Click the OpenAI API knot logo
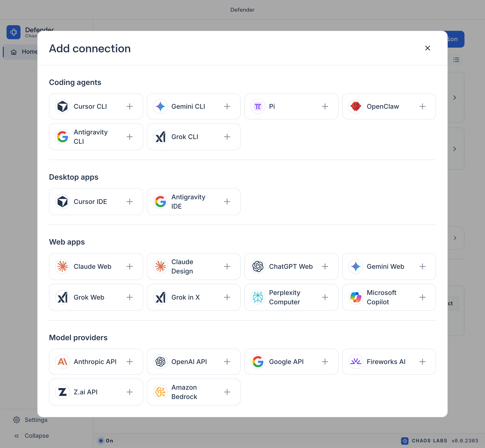The image size is (485, 448). pyautogui.click(x=160, y=362)
